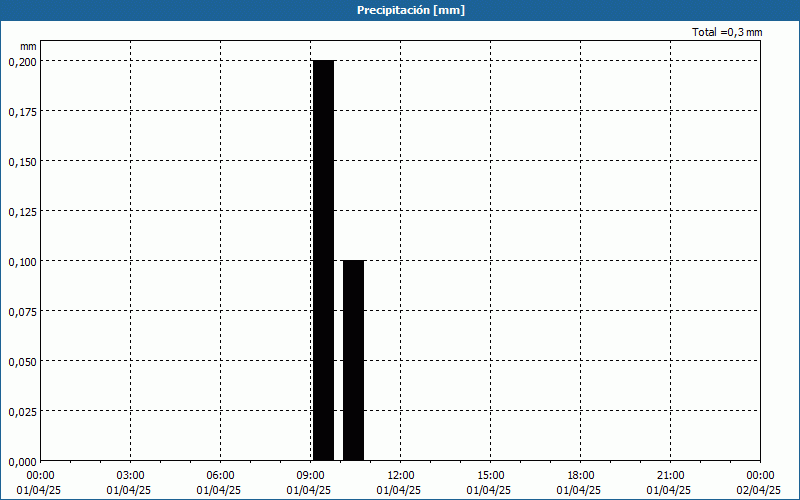Select the 0,125 y-axis label

pos(22,212)
